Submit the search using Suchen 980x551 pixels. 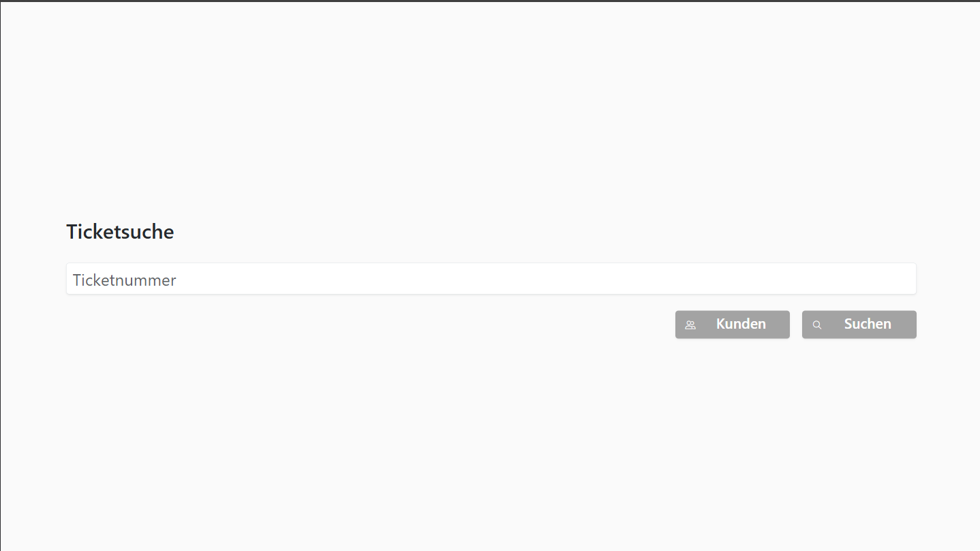(859, 325)
